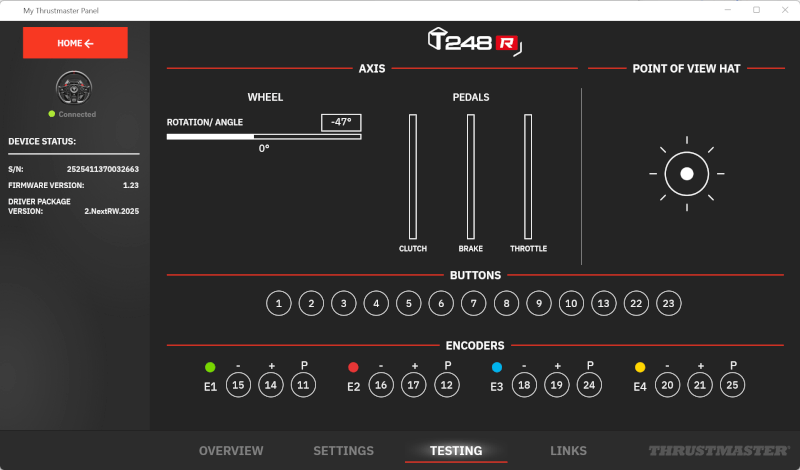Click E1 push indicator 11
Screen dimensions: 800x470
click(303, 385)
